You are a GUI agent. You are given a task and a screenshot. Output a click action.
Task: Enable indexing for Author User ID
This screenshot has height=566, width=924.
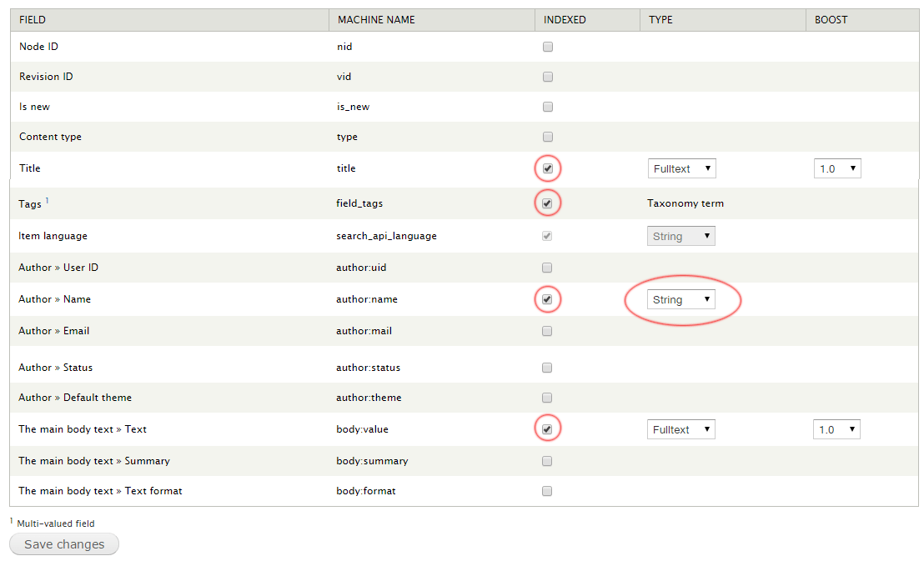click(x=547, y=268)
